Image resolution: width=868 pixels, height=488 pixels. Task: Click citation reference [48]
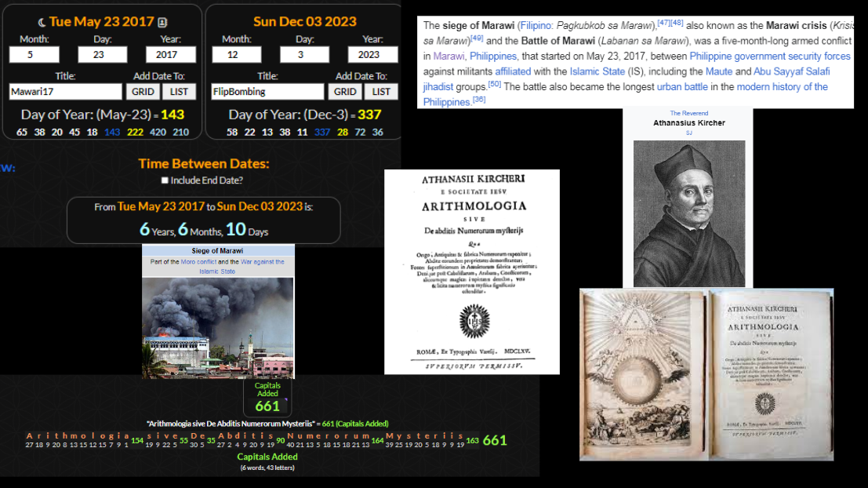pyautogui.click(x=677, y=23)
